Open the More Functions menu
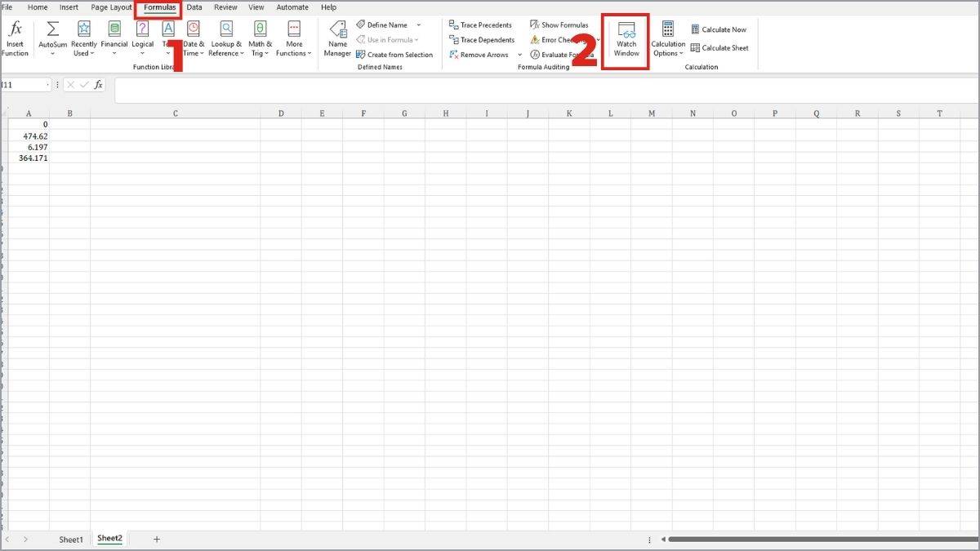The height and width of the screenshot is (551, 980). click(x=294, y=39)
